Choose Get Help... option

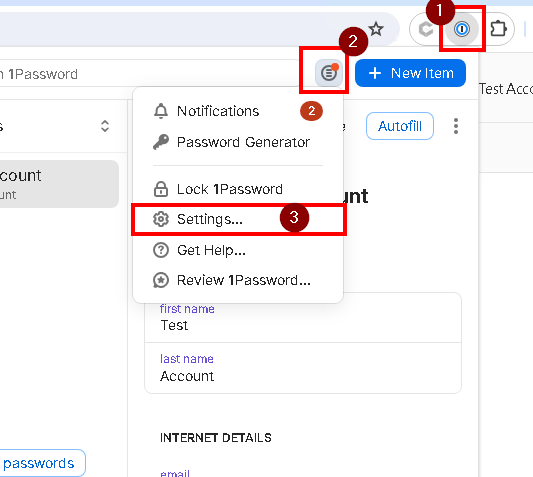[238, 250]
